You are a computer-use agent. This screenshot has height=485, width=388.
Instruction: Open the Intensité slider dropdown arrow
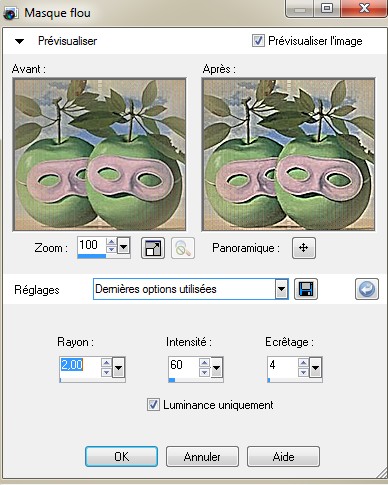click(217, 368)
